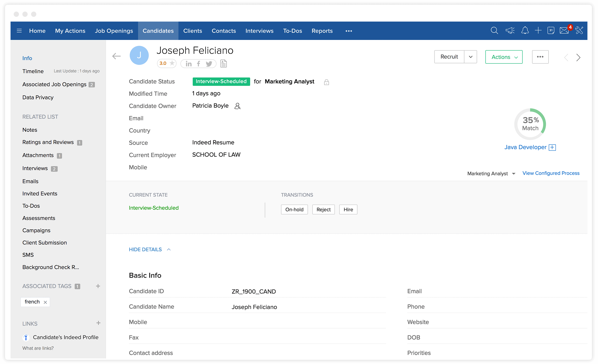Expand the Actions dropdown menu

[504, 57]
